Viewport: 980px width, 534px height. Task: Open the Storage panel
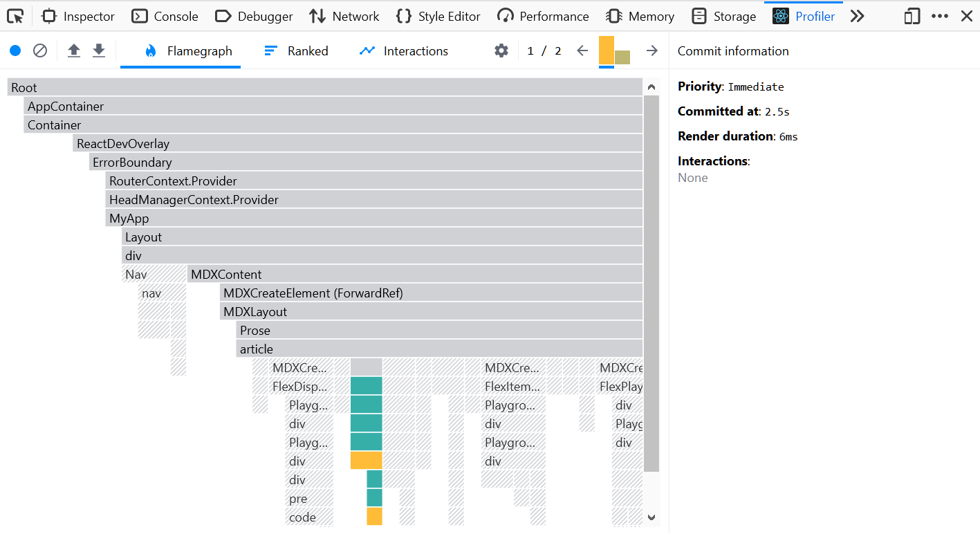coord(723,16)
